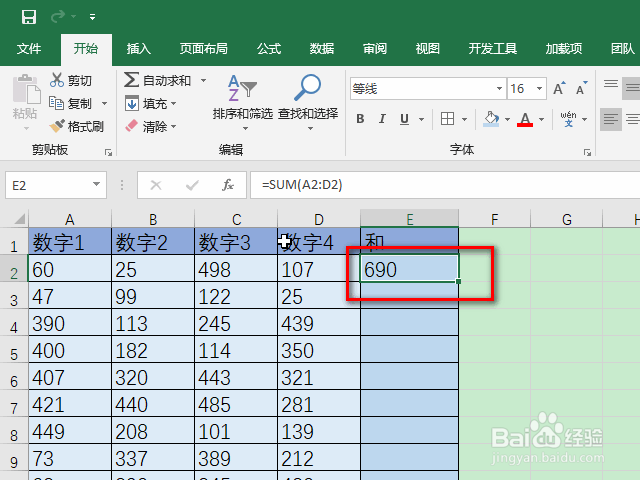Click the top align icon
This screenshot has width=640, height=480.
[611, 84]
